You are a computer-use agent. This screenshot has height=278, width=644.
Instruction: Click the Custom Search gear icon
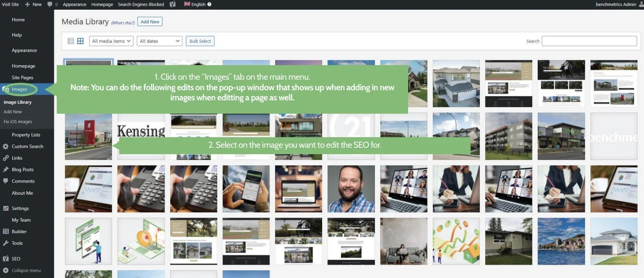[5, 146]
